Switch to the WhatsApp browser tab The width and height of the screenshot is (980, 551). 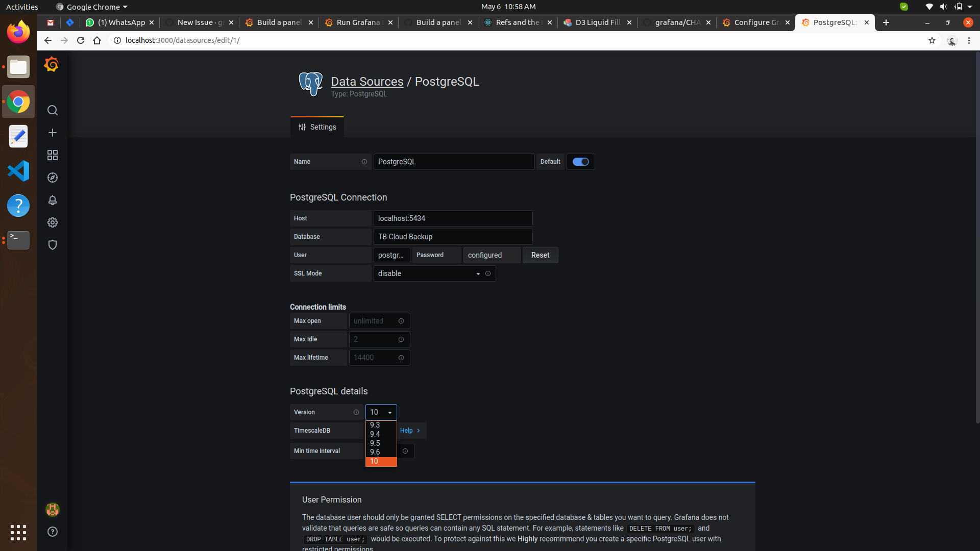tap(120, 22)
